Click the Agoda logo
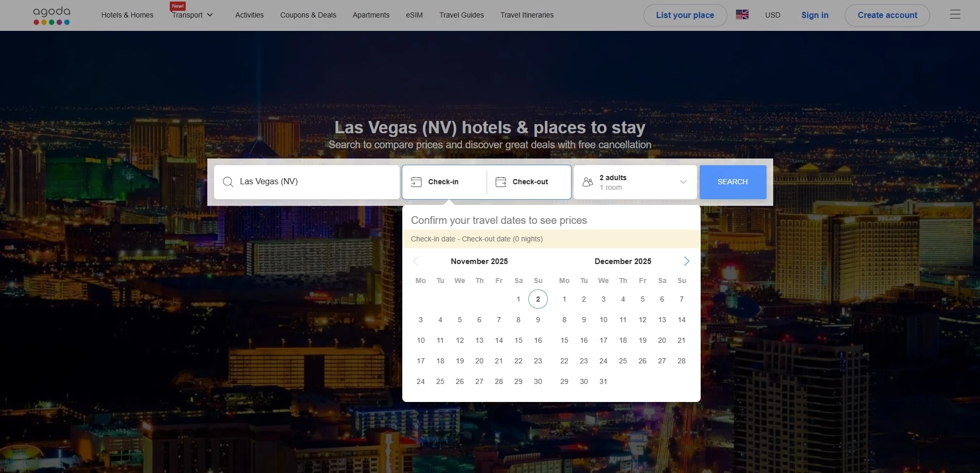Image resolution: width=980 pixels, height=473 pixels. point(51,15)
